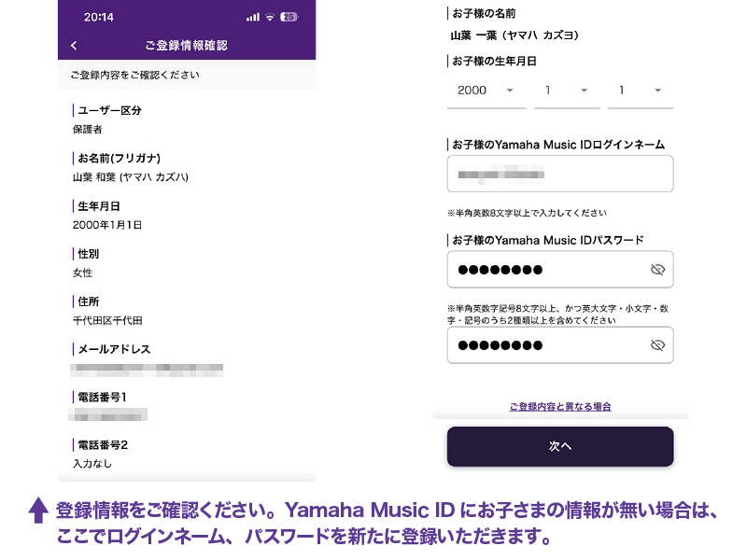747x560 pixels.
Task: Click the password confirmation input field
Action: tap(560, 345)
